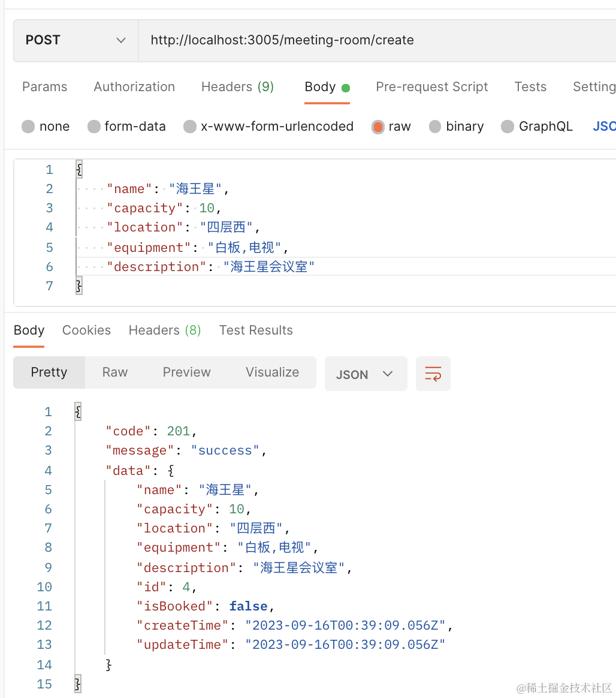616x698 pixels.
Task: Open the response Cookies tab
Action: [x=86, y=330]
